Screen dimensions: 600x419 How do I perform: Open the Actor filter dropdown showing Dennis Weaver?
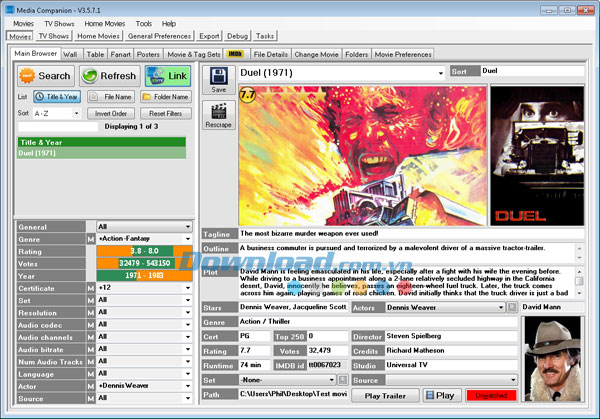tap(144, 386)
